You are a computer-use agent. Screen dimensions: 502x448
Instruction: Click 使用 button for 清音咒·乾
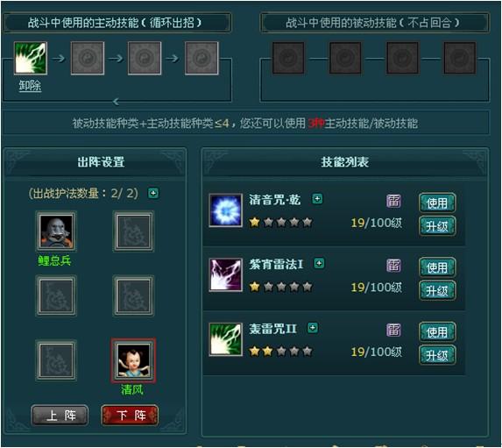coord(437,203)
